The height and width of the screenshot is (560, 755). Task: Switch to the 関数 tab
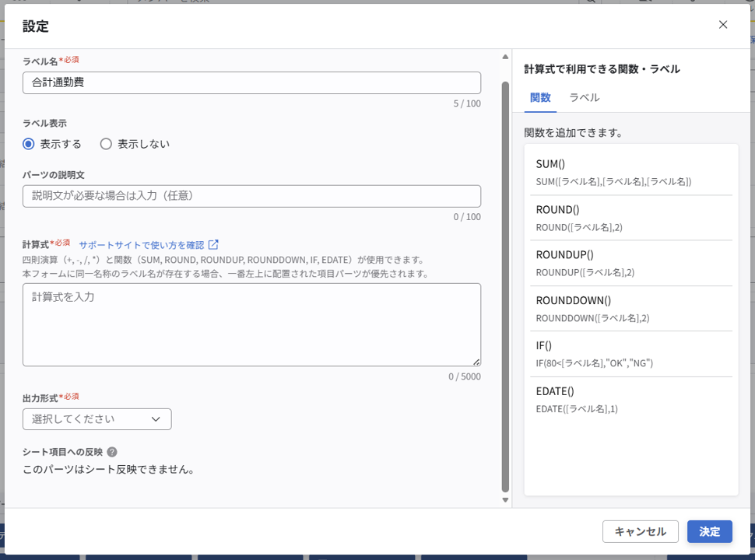point(540,98)
